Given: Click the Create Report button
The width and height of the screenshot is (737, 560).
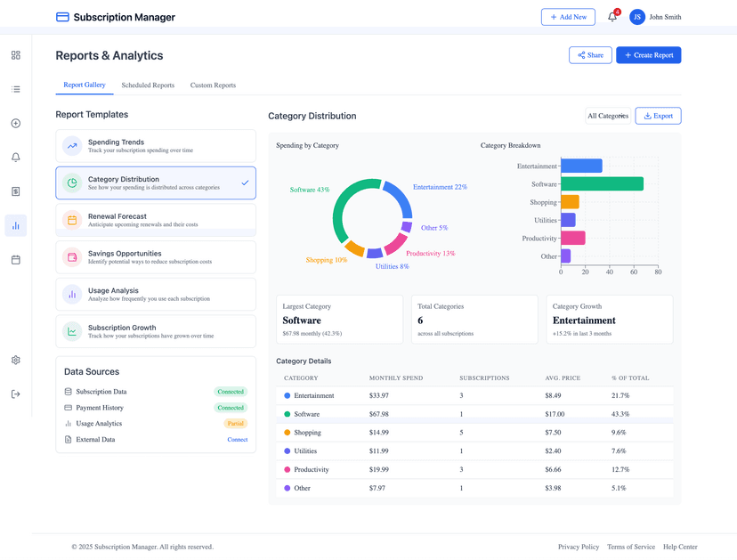Looking at the screenshot, I should [648, 55].
